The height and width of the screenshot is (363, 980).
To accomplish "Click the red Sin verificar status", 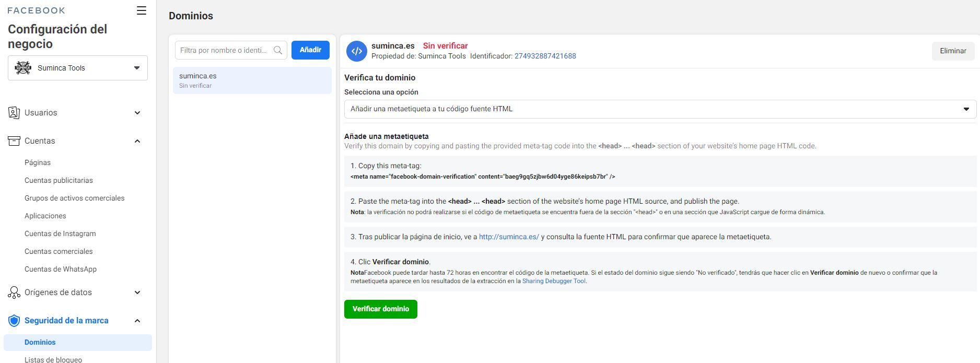I will tap(446, 46).
